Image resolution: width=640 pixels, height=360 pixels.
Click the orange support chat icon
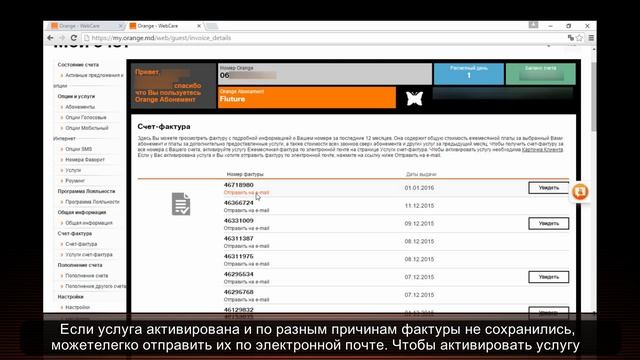click(580, 192)
